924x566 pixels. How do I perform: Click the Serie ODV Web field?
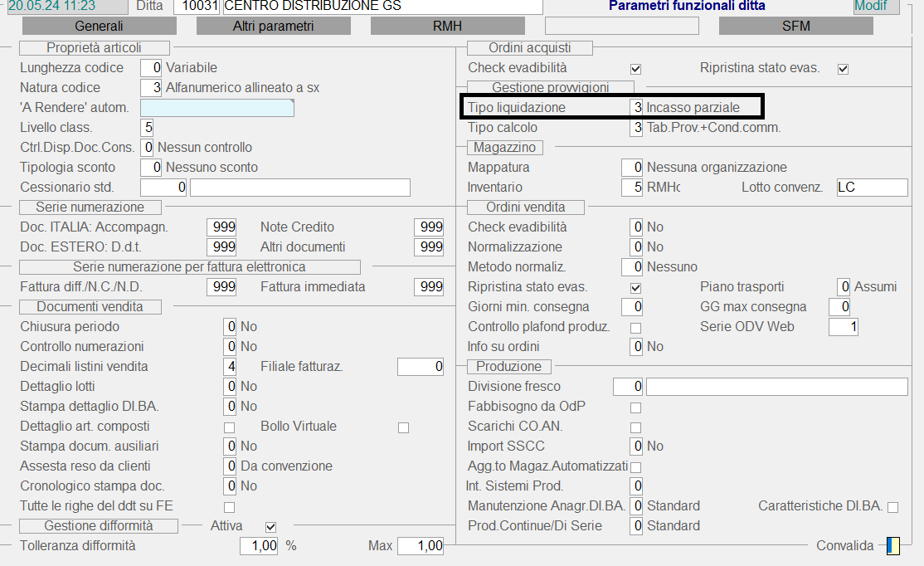tap(843, 327)
